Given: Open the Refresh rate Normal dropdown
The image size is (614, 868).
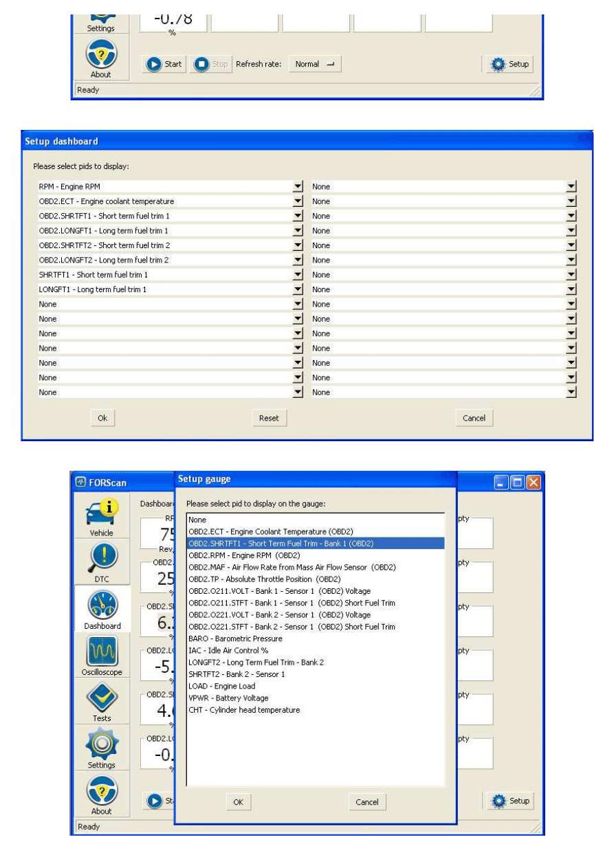Looking at the screenshot, I should 314,64.
